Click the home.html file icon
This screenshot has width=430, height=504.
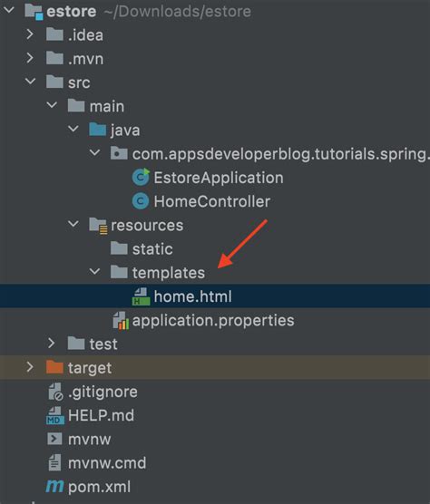(x=141, y=296)
